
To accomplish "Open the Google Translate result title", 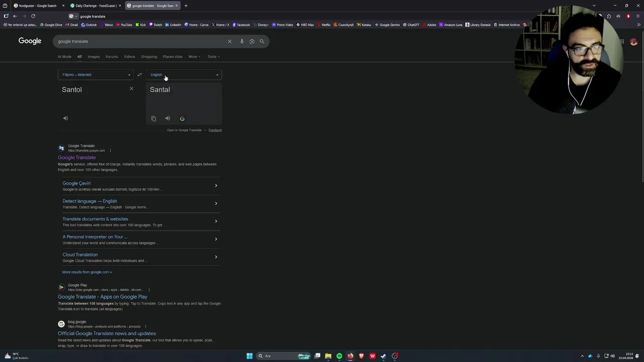I will point(76,157).
